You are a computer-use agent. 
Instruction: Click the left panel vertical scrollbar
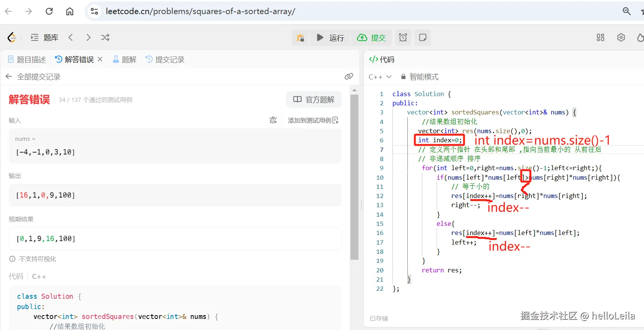pos(354,177)
